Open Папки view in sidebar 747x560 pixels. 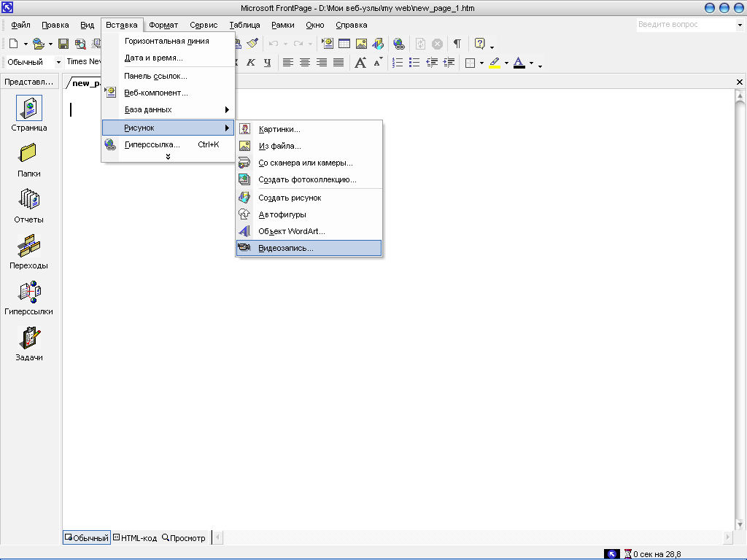(x=29, y=160)
